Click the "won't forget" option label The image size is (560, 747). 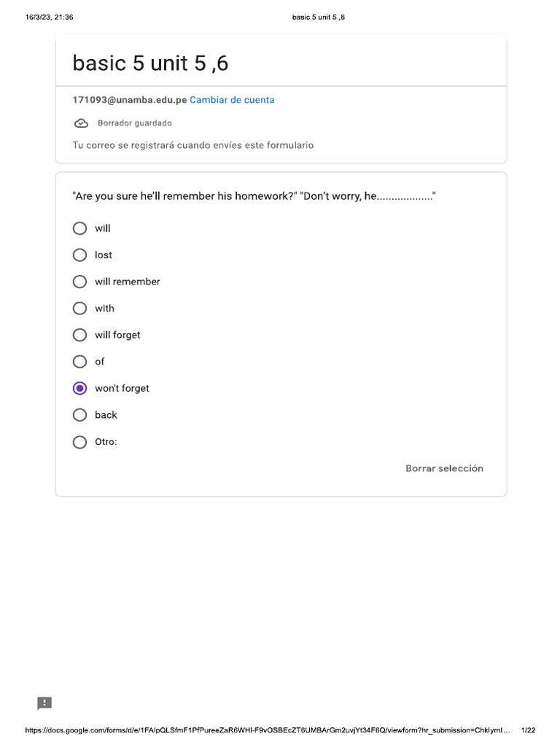pyautogui.click(x=122, y=388)
